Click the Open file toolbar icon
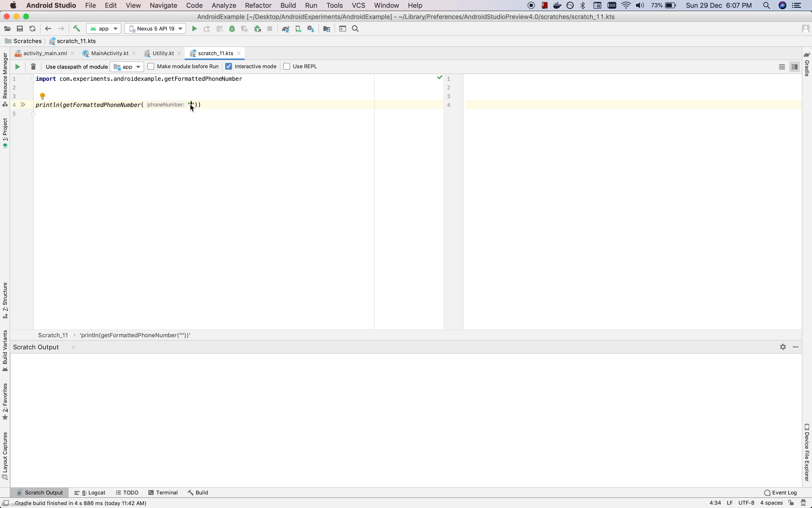812x508 pixels. tap(7, 29)
